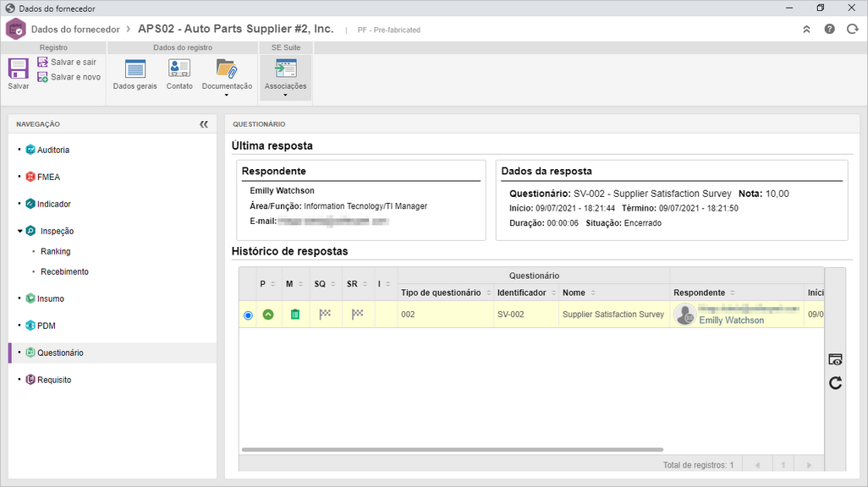Click the supplier module logo icon
The image size is (868, 487).
point(15,30)
